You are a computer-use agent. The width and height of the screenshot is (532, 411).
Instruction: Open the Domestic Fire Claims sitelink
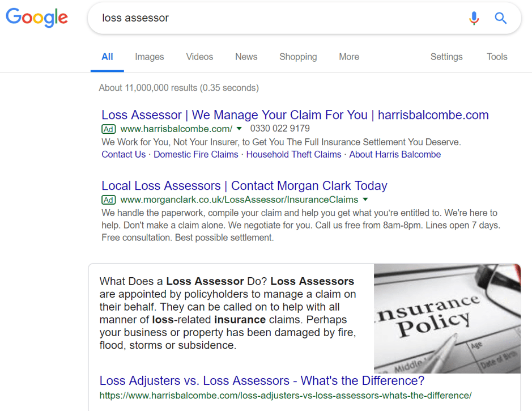click(196, 154)
